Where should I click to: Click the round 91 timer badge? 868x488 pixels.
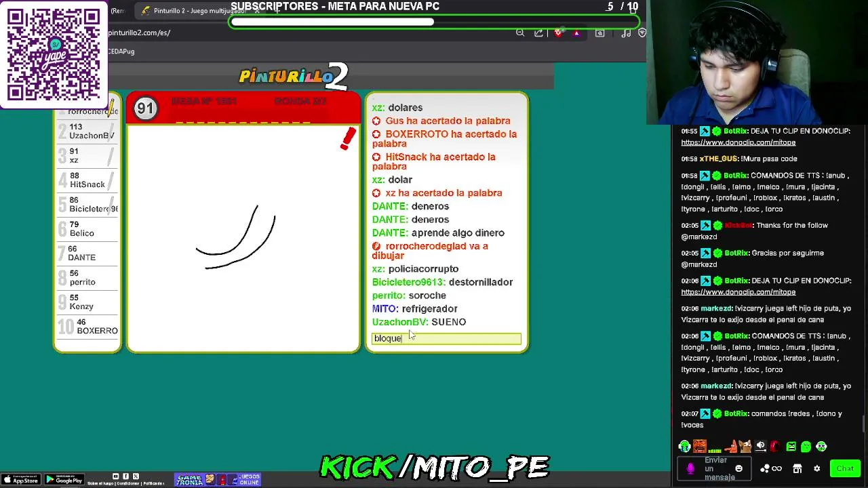[145, 108]
